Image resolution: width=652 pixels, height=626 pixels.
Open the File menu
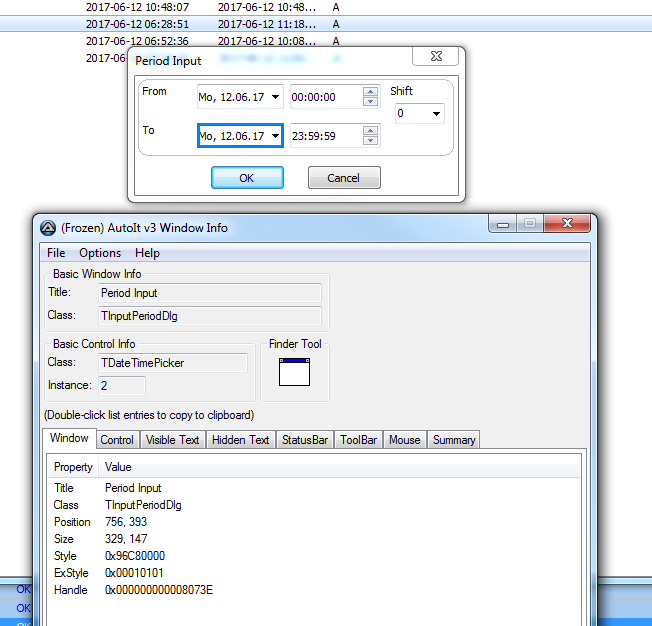[x=56, y=253]
